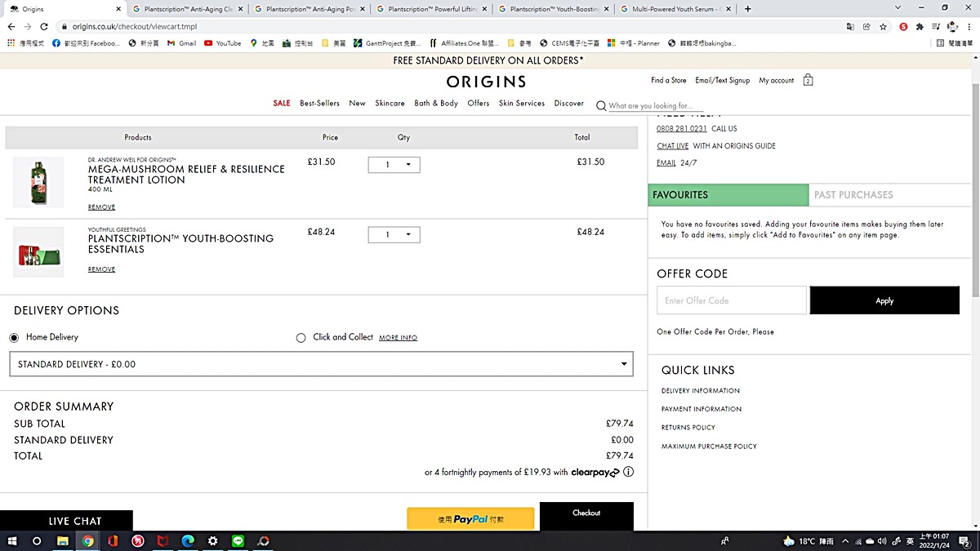Screen dimensions: 980x551
Task: Click the browser address bar URL
Action: click(x=135, y=26)
